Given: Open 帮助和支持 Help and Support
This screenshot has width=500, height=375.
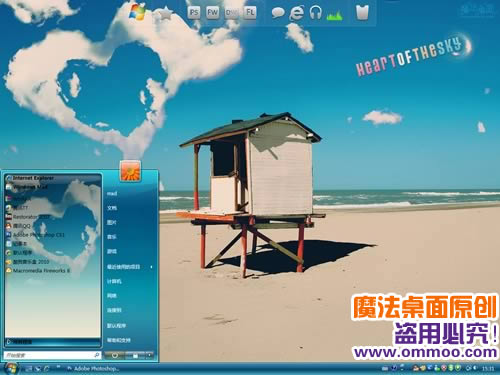Looking at the screenshot, I should 119,340.
